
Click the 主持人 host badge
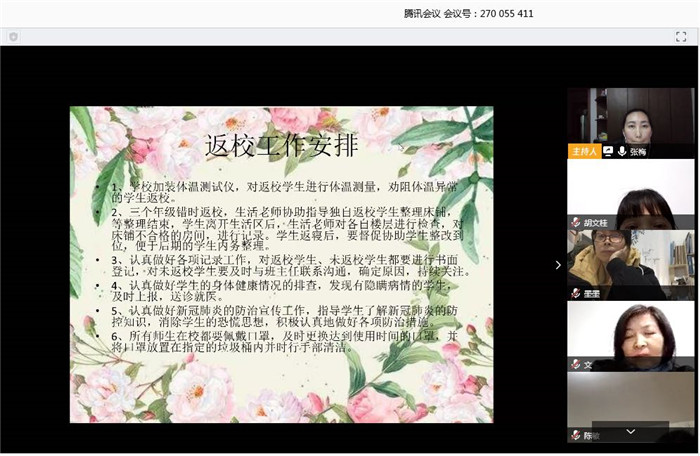point(584,151)
